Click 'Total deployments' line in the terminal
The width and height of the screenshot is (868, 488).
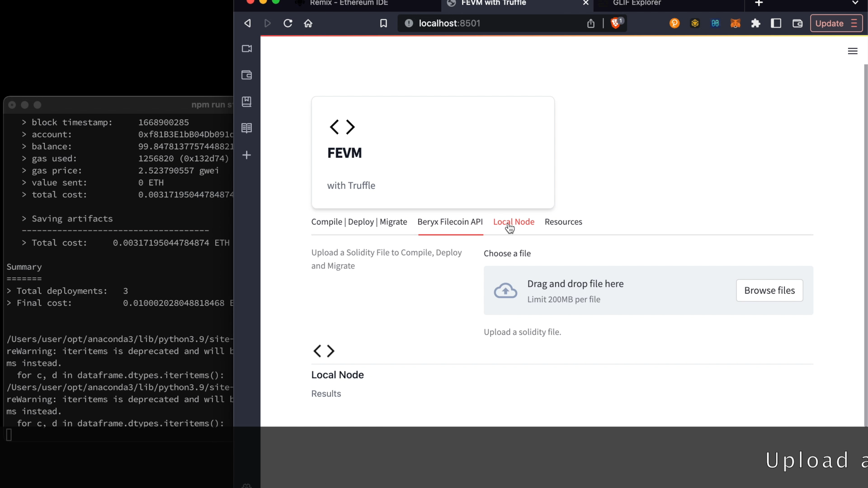[x=67, y=291]
